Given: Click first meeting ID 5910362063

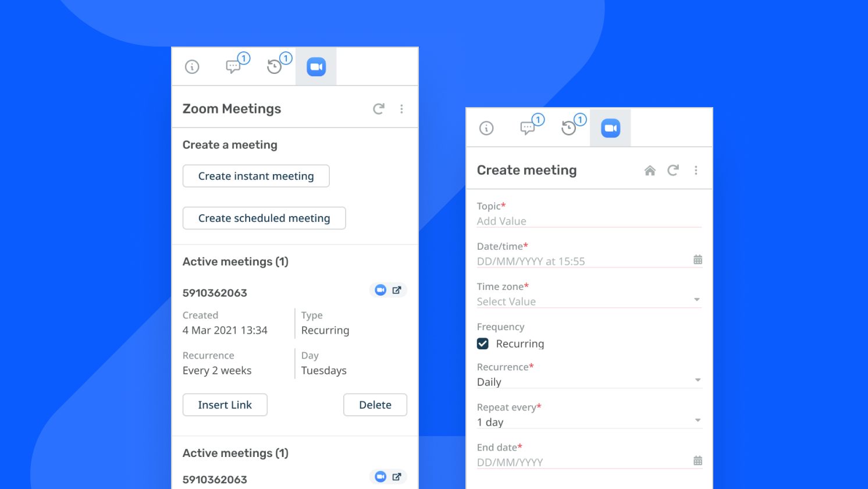Looking at the screenshot, I should click(215, 293).
